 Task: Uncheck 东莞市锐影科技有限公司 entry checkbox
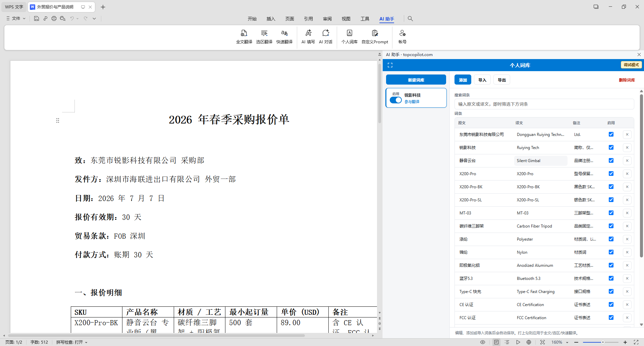(611, 134)
